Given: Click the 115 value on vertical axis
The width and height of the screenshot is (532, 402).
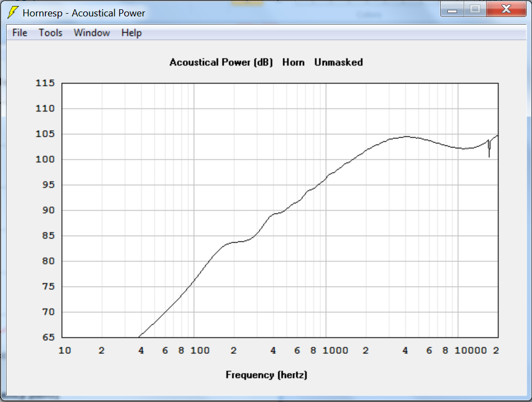Looking at the screenshot, I should (x=45, y=83).
